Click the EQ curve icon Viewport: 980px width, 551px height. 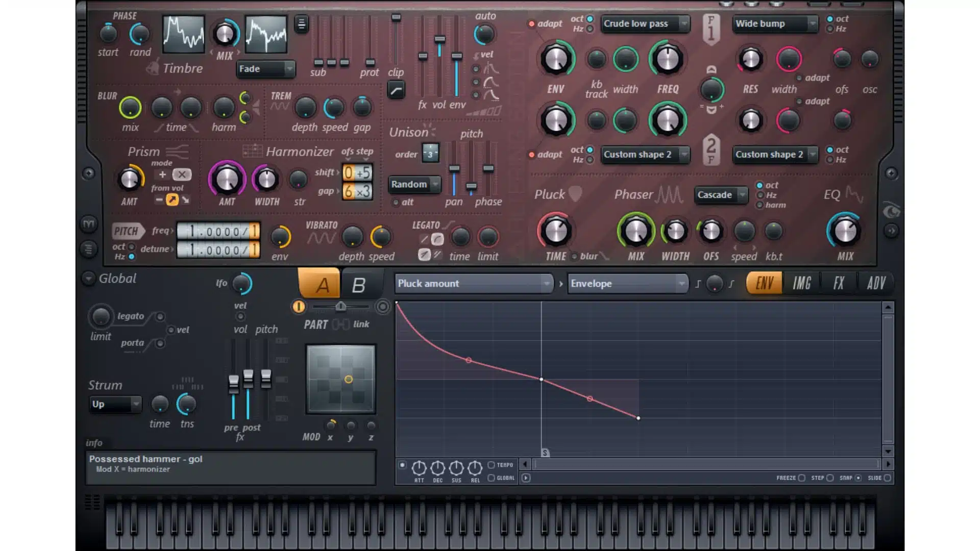click(854, 194)
